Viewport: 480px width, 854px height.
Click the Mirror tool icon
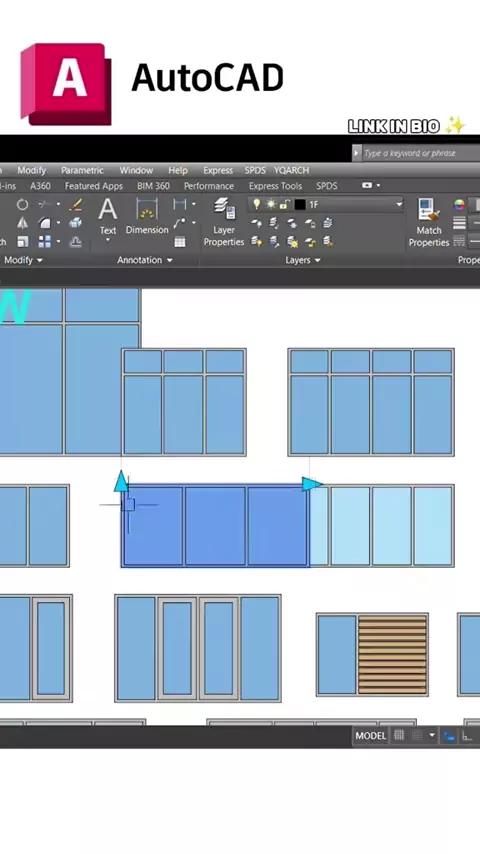tap(22, 223)
